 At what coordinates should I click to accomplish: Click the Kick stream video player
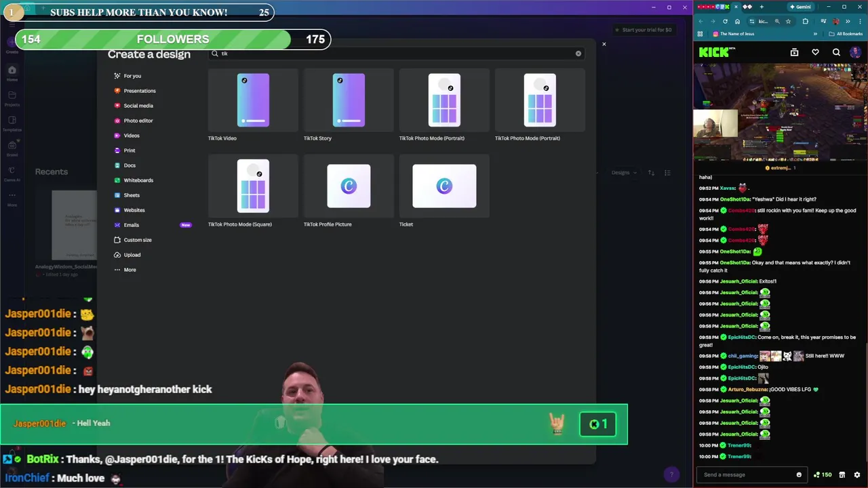(781, 113)
